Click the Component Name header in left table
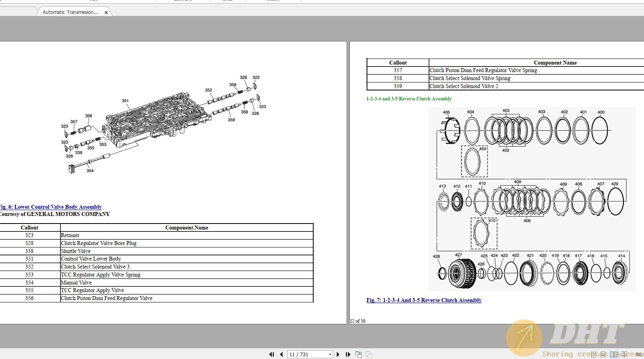Viewport: 644px width, 359px height. [x=187, y=228]
